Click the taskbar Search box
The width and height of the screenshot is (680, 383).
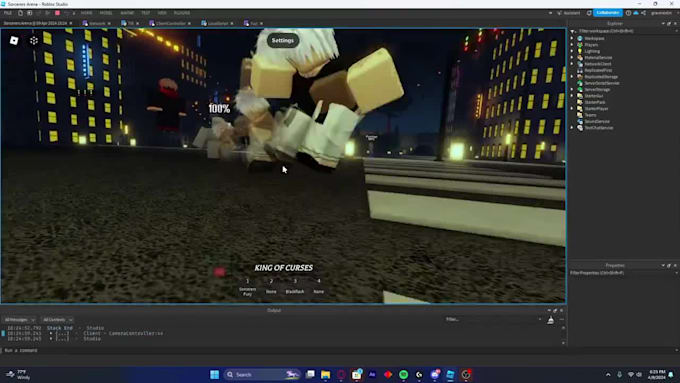[262, 374]
